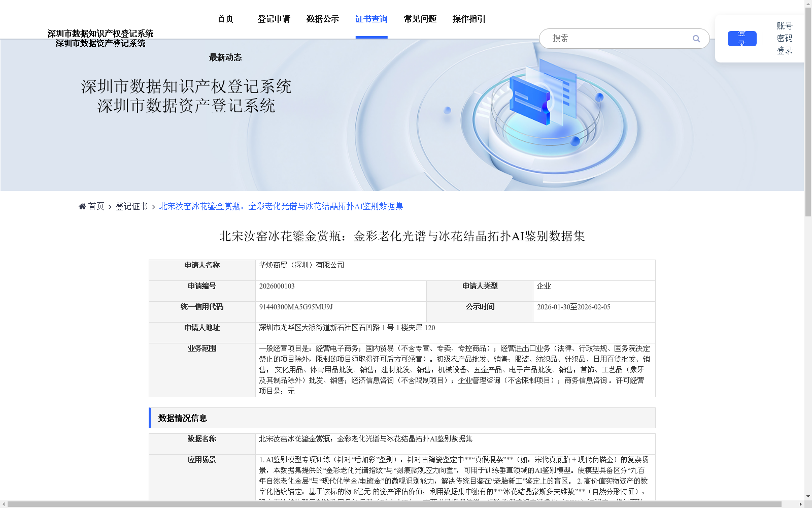
Task: Click the blue 登录 button
Action: pyautogui.click(x=742, y=39)
